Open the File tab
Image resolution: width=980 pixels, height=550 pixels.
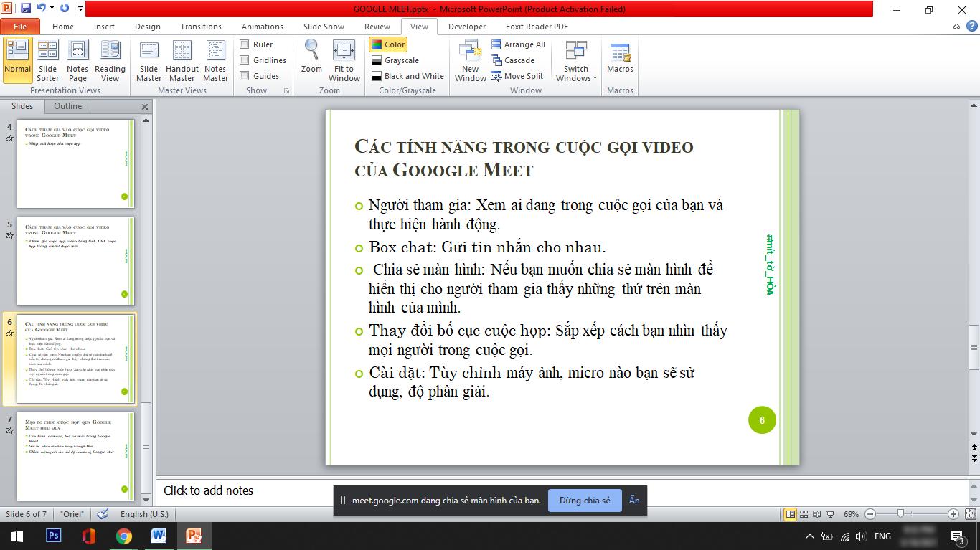pyautogui.click(x=20, y=27)
